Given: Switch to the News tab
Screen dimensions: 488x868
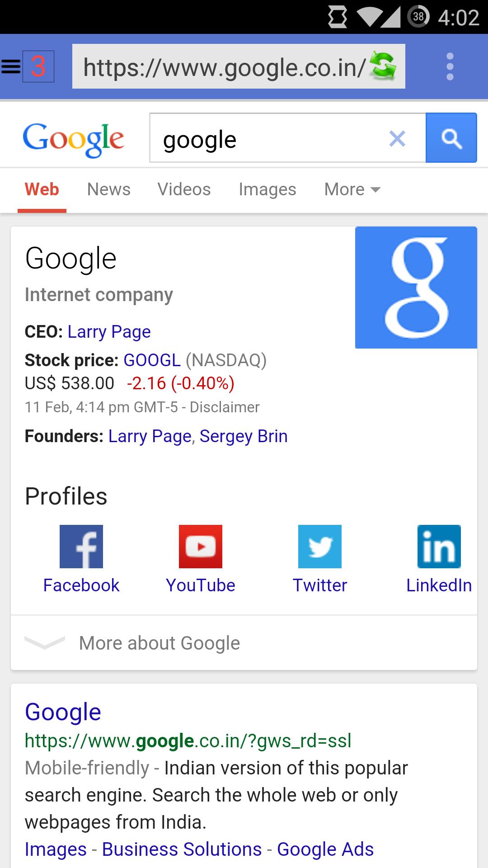Looking at the screenshot, I should 108,189.
